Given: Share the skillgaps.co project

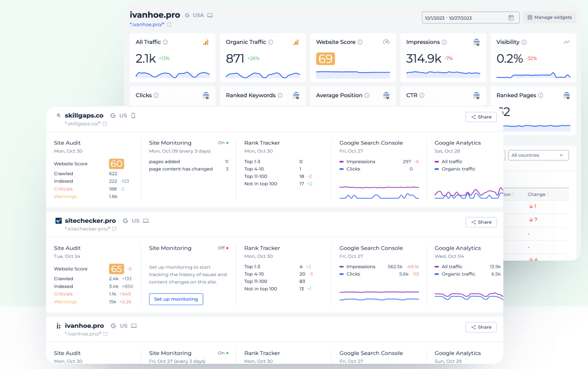Looking at the screenshot, I should pos(481,117).
